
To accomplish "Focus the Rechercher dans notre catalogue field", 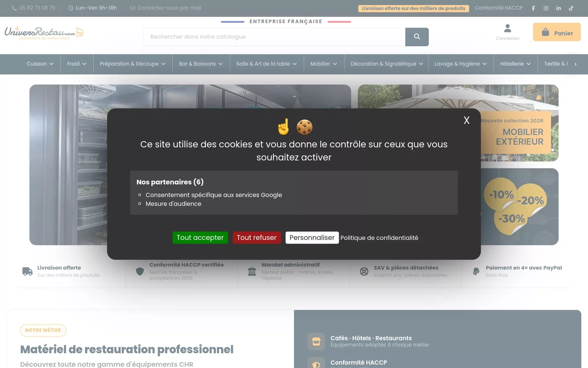I will (274, 37).
